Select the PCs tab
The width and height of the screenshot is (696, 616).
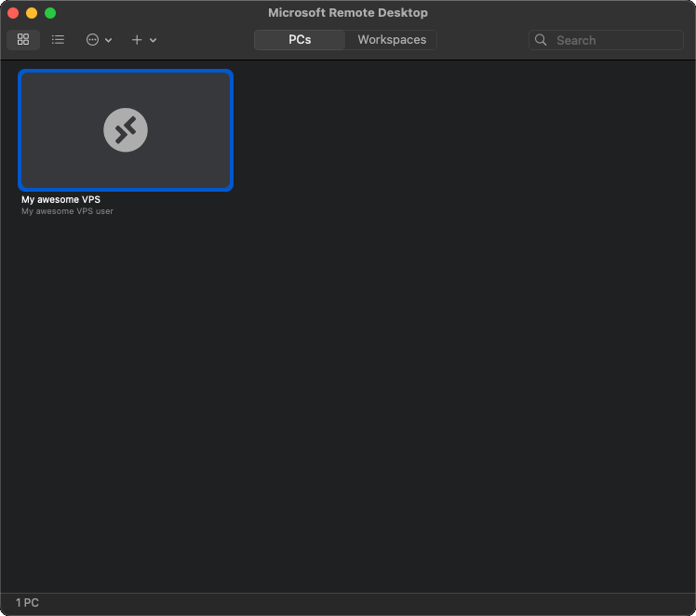tap(300, 40)
